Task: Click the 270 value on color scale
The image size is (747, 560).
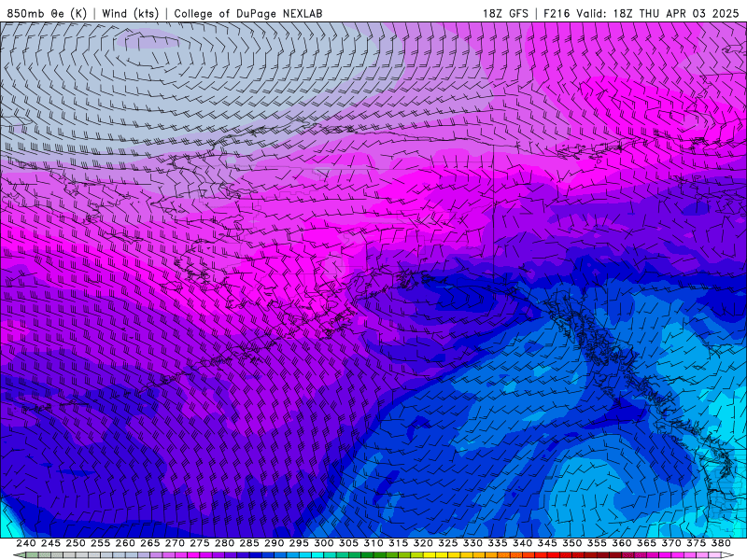Action: pos(175,543)
